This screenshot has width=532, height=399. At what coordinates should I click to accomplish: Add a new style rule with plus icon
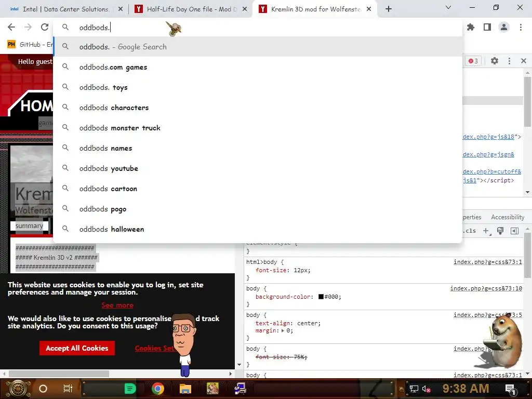point(486,231)
